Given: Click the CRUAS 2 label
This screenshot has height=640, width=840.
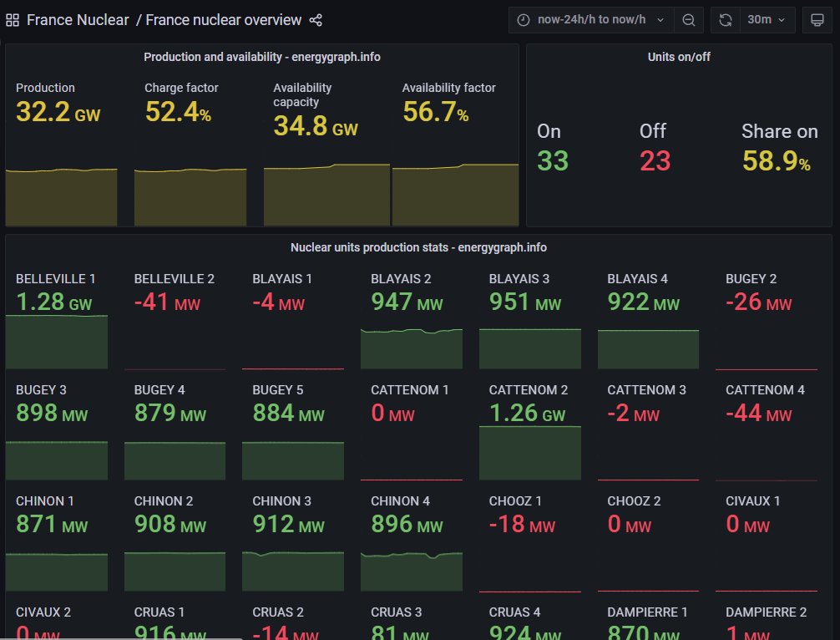Looking at the screenshot, I should pyautogui.click(x=278, y=612).
